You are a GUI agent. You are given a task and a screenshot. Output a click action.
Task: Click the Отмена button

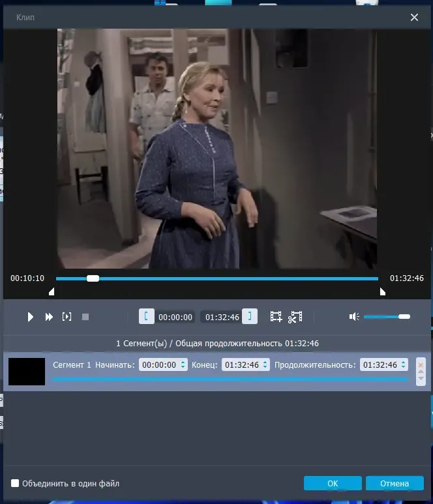(x=395, y=483)
